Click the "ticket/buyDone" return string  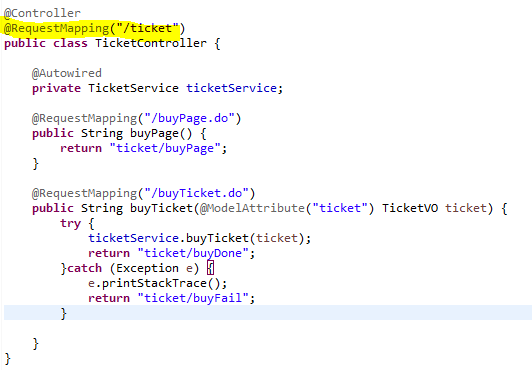[x=193, y=253]
